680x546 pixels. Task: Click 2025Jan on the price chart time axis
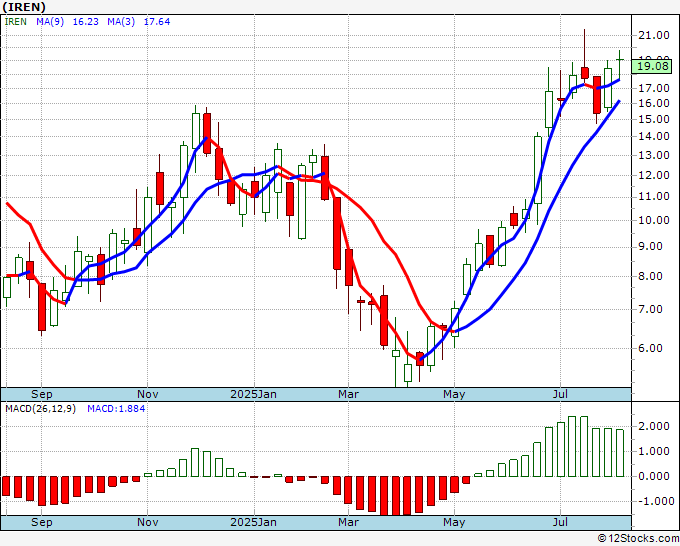pyautogui.click(x=253, y=394)
